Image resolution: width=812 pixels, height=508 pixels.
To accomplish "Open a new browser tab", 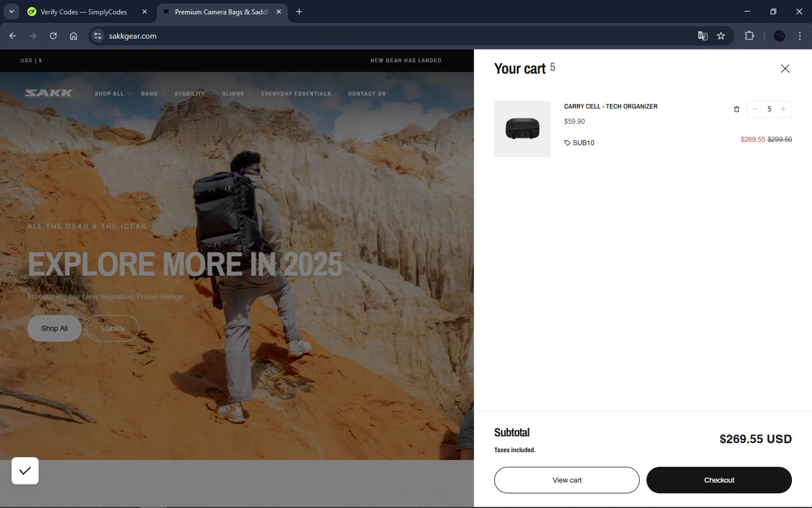I will (x=299, y=12).
